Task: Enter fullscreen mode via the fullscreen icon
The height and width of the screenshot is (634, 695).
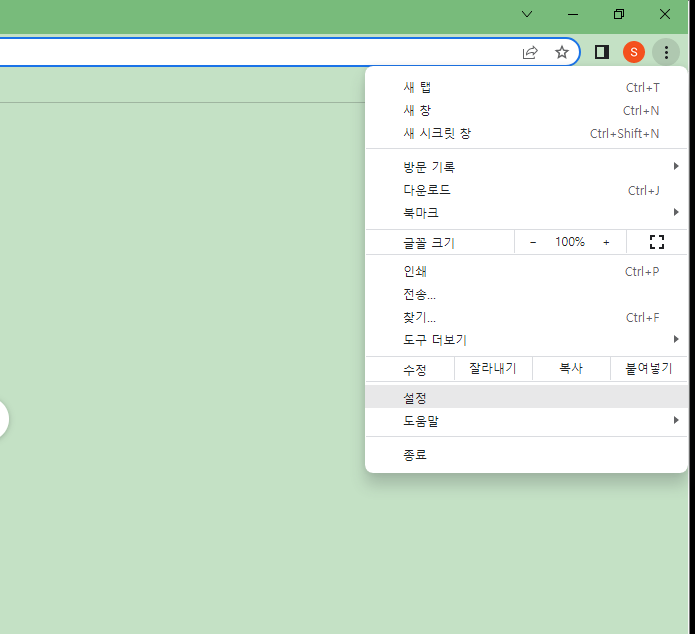Action: click(656, 242)
